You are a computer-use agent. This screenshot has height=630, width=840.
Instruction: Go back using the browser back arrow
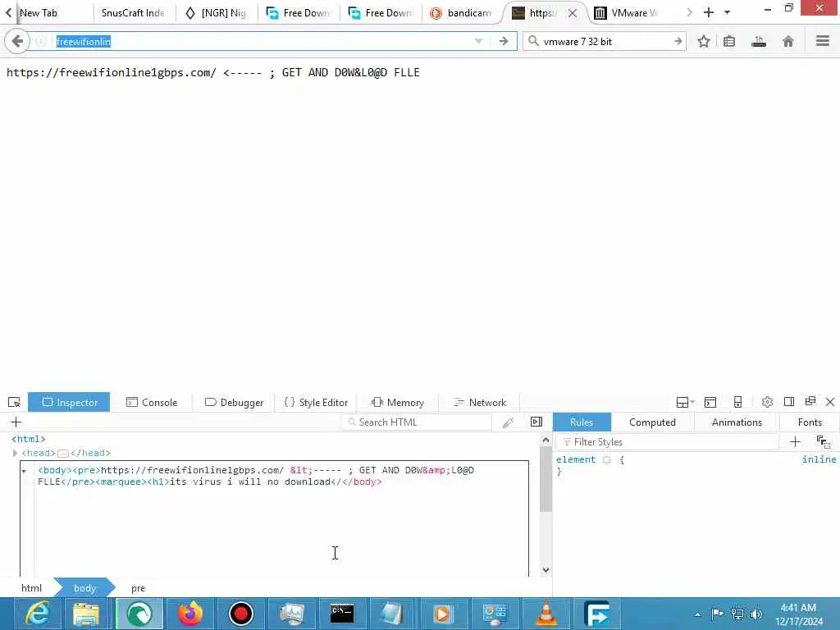point(17,41)
